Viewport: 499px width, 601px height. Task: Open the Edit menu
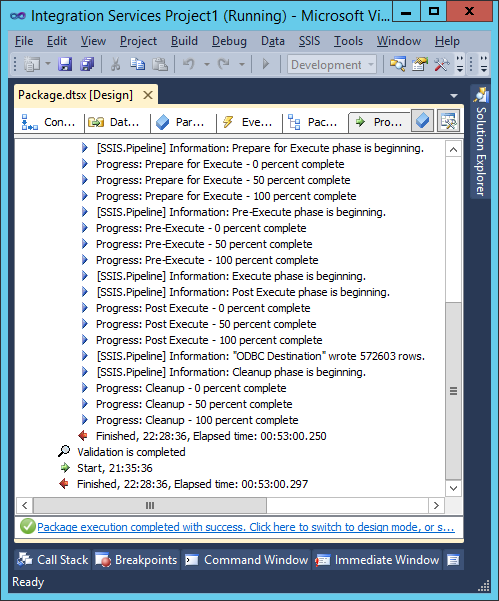57,41
